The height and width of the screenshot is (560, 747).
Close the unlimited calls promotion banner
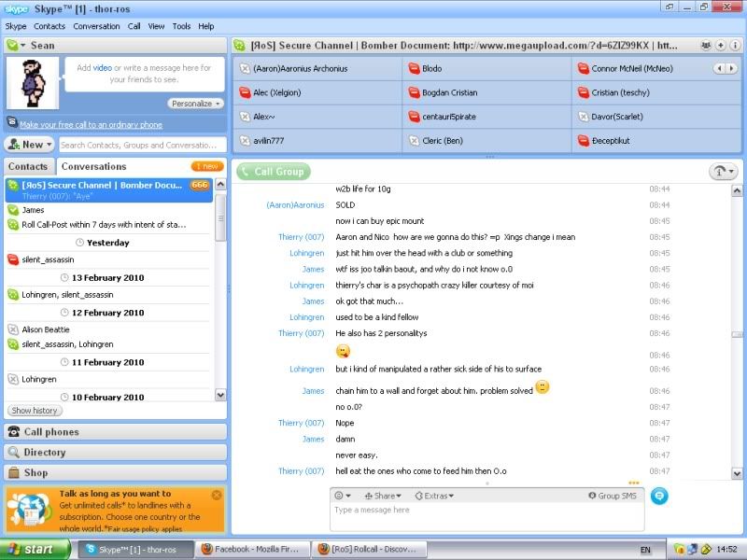217,495
